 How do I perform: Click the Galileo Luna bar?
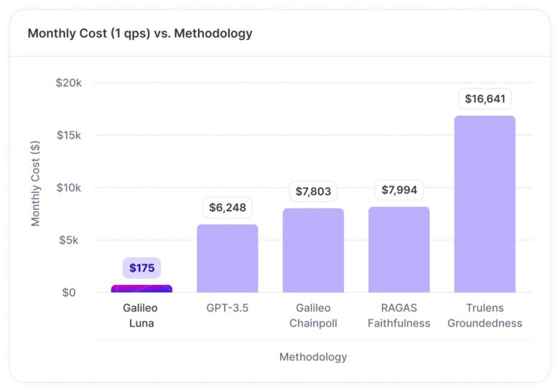(x=141, y=289)
